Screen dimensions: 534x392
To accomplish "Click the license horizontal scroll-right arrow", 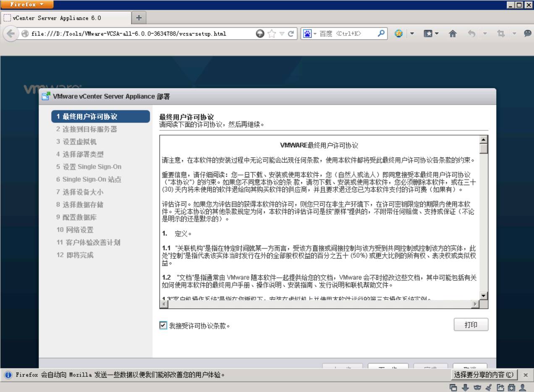I will coord(476,304).
